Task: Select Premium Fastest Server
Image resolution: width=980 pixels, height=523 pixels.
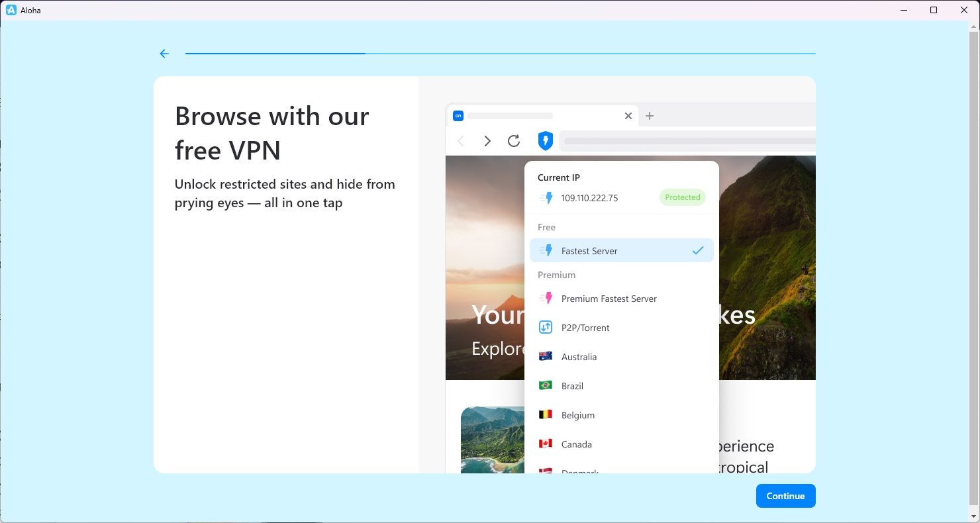Action: pyautogui.click(x=622, y=299)
